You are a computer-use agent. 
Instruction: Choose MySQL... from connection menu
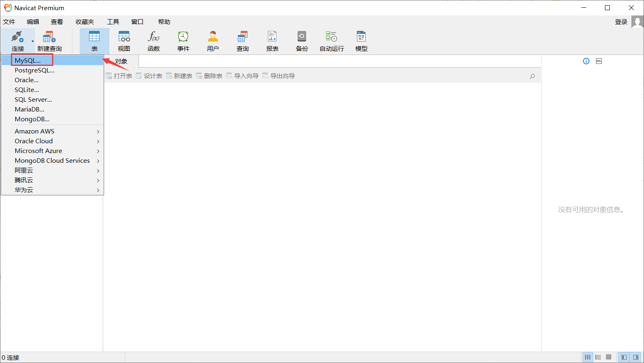click(52, 60)
